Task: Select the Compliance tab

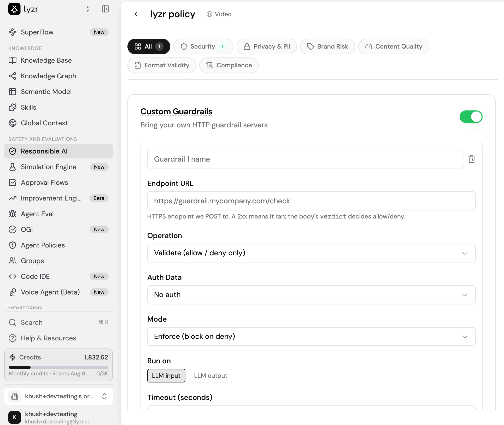Action: coord(229,65)
